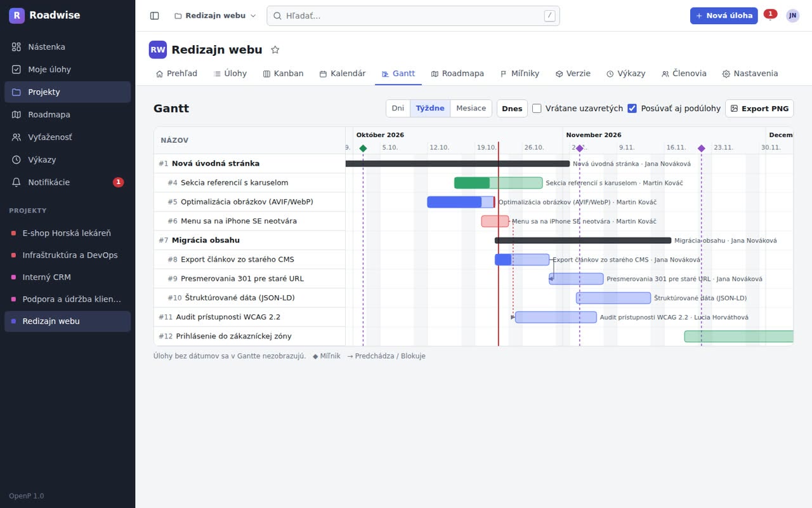This screenshot has height=508, width=812.
Task: Switch Gantt scale to Týždne
Action: [430, 109]
